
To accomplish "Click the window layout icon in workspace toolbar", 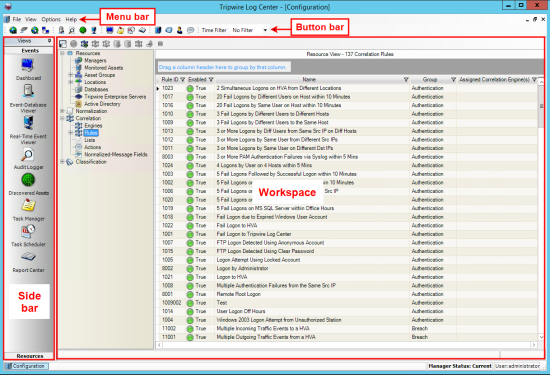I will click(63, 44).
